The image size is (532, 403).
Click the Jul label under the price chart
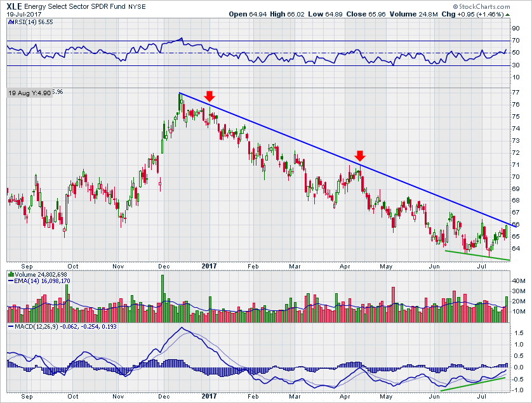coord(481,267)
